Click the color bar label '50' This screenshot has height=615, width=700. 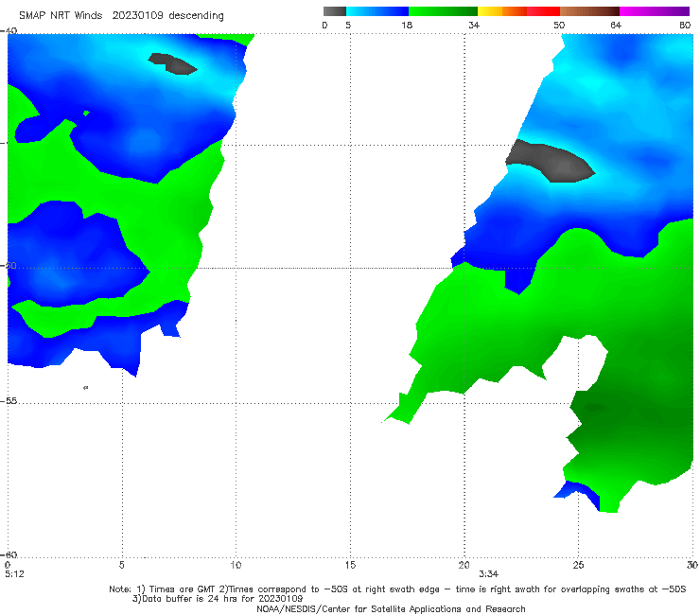point(559,26)
